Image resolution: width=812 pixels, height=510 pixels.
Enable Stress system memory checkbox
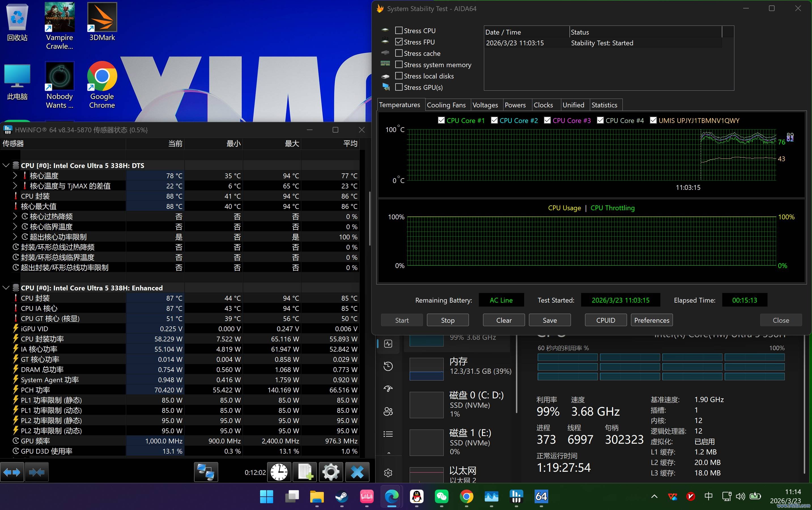399,64
